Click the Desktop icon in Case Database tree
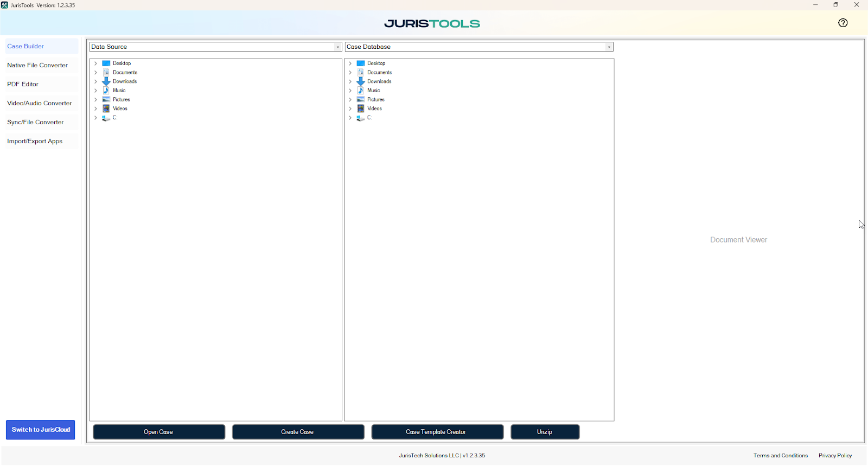868x466 pixels. pyautogui.click(x=361, y=63)
